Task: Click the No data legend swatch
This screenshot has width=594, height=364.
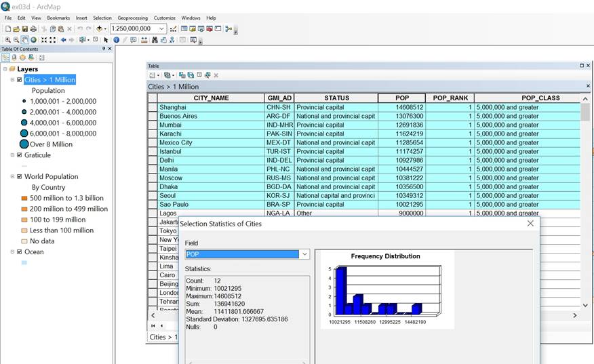Action: [x=24, y=241]
